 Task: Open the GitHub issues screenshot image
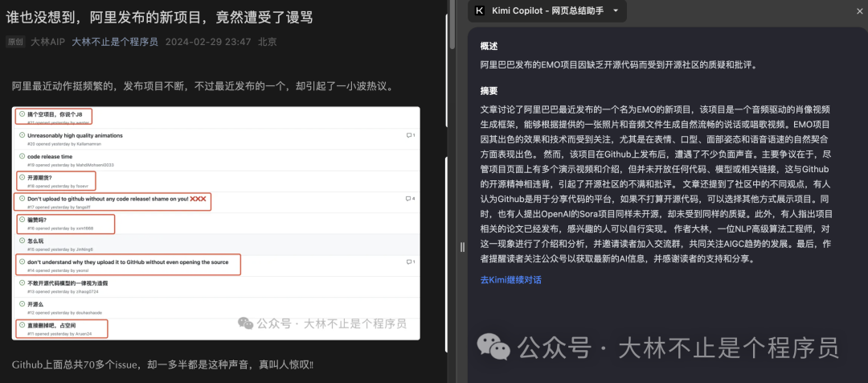216,224
